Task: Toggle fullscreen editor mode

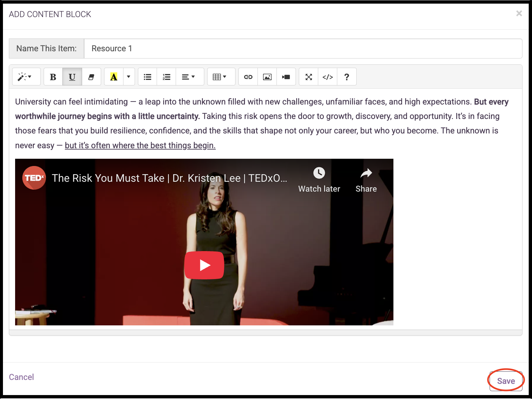Action: 308,77
